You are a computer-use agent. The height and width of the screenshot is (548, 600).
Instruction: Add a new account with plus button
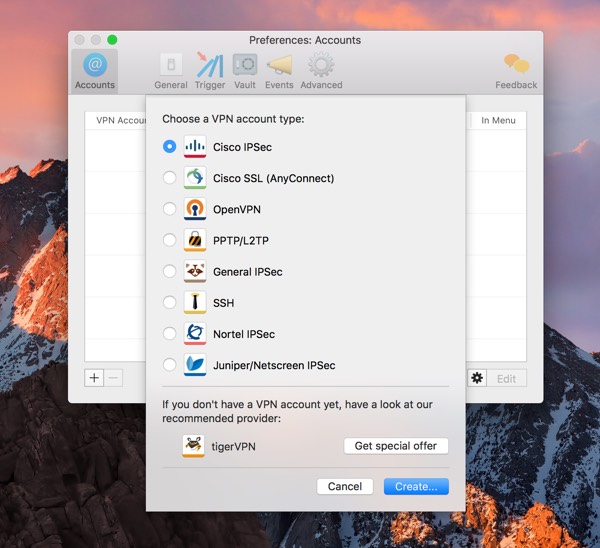tap(94, 378)
